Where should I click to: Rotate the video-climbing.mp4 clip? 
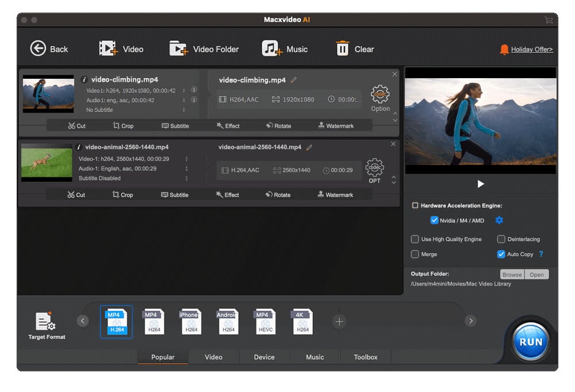click(x=278, y=126)
